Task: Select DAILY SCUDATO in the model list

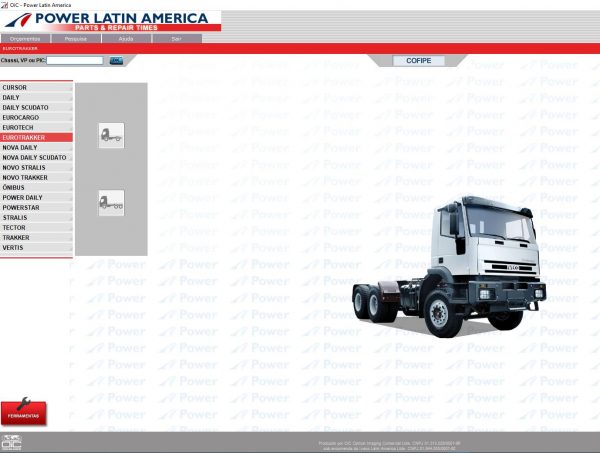Action: pos(36,108)
